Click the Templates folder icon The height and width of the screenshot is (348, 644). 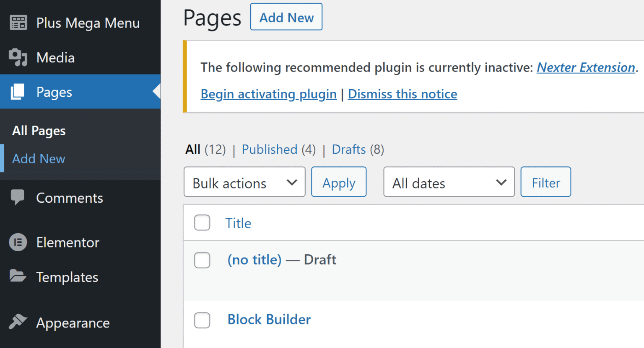click(x=18, y=276)
